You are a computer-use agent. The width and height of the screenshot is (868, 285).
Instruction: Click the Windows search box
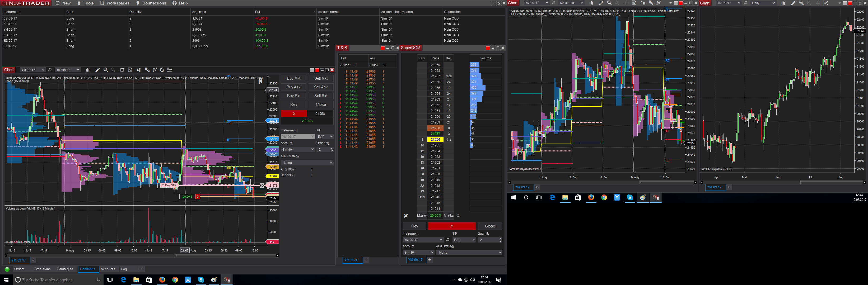point(58,280)
